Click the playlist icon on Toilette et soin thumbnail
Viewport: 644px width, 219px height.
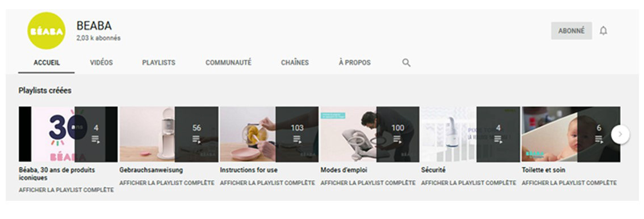[599, 139]
